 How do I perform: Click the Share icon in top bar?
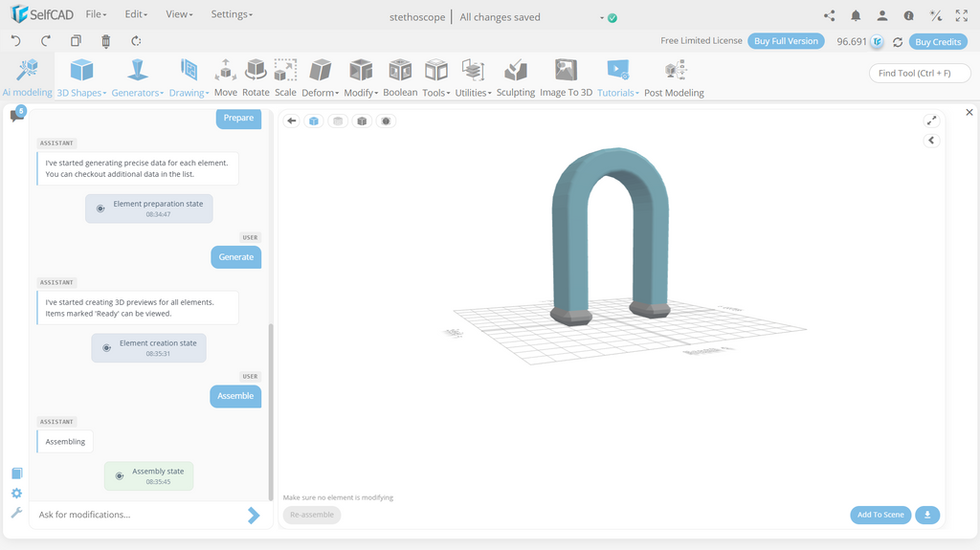[x=830, y=15]
